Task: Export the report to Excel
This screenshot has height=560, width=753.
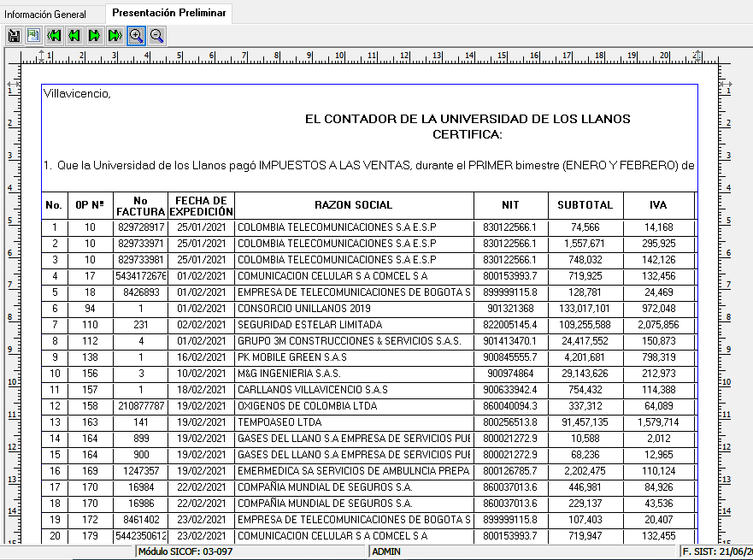Action: [x=33, y=35]
